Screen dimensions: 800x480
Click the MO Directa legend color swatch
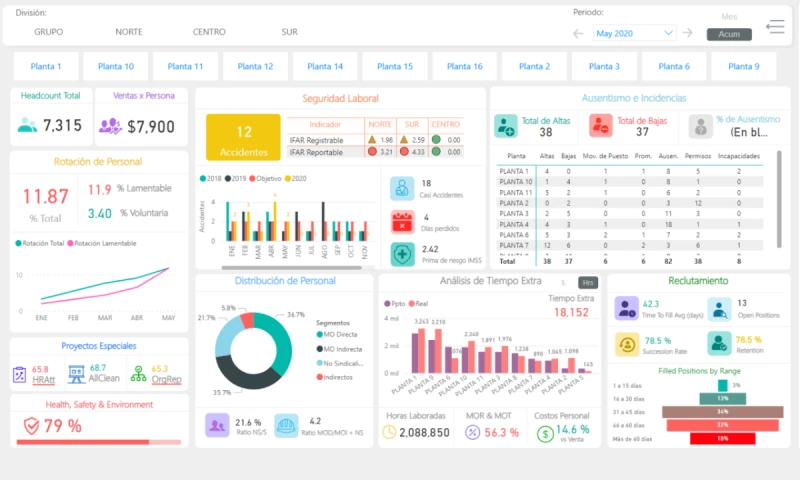coord(320,334)
